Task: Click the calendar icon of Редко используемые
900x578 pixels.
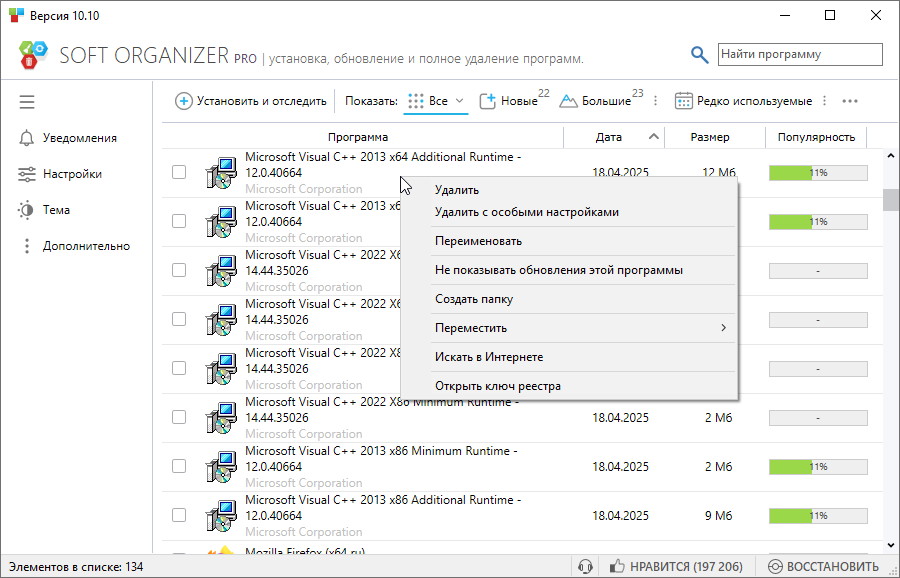Action: 683,102
